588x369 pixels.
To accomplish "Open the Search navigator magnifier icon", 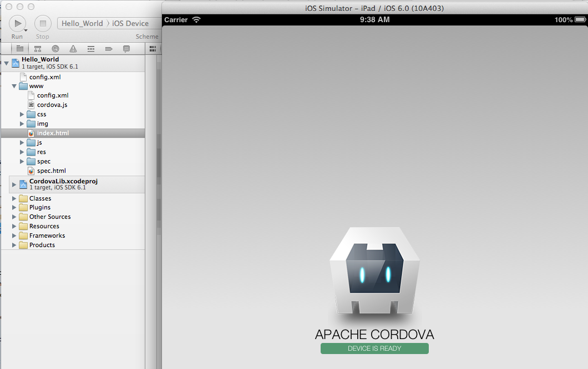I will pos(55,49).
